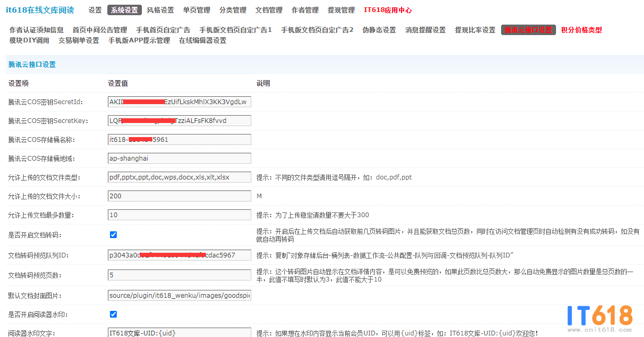Viewport: 644px width, 337px height.
Task: Open 提现比率设置 submenu
Action: coord(475,30)
